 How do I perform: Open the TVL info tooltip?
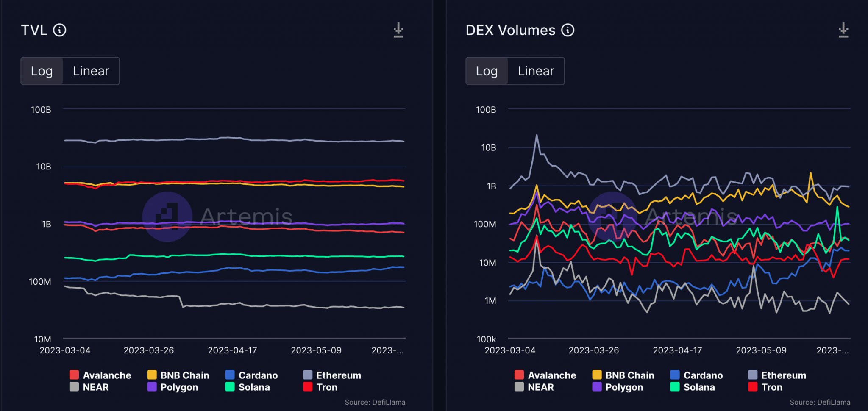[x=60, y=30]
